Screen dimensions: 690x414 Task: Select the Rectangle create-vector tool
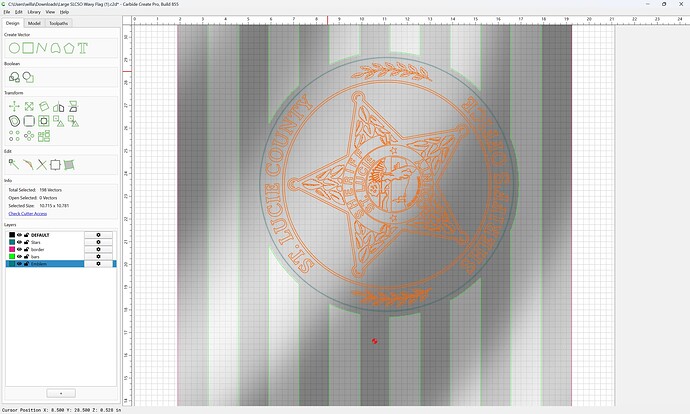pyautogui.click(x=28, y=48)
